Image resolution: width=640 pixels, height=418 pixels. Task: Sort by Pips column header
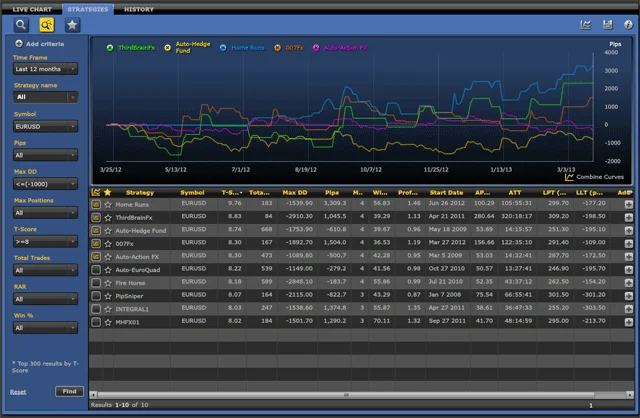pyautogui.click(x=332, y=193)
